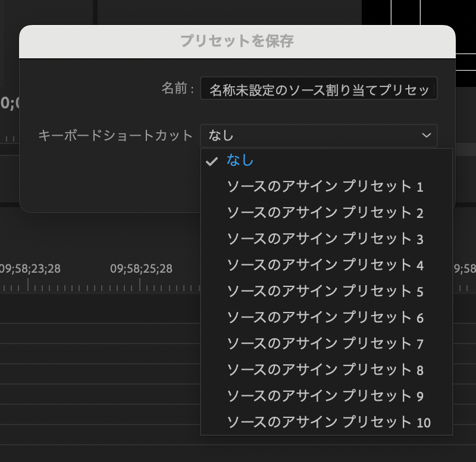Click timeline ruler at 09;58;25;28

(x=141, y=269)
